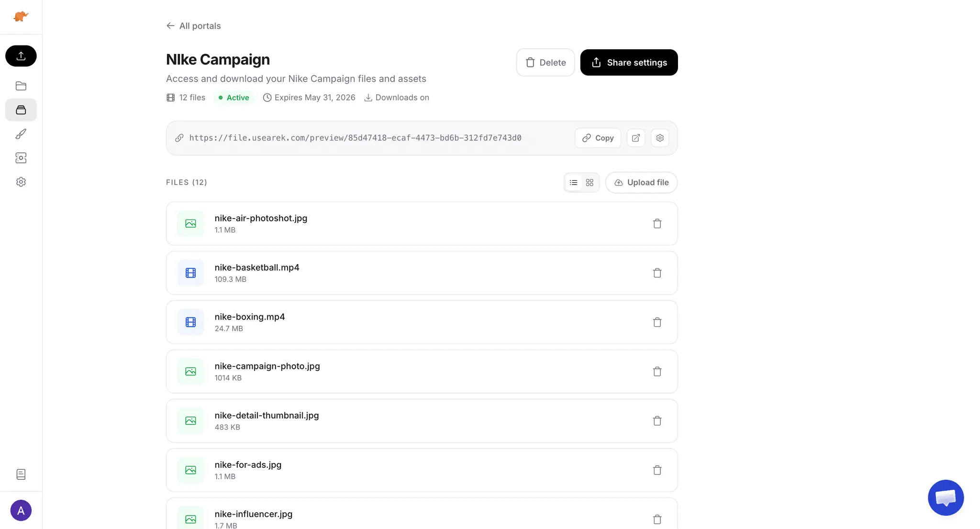
Task: Open the brush branding icon in sidebar
Action: [x=21, y=134]
